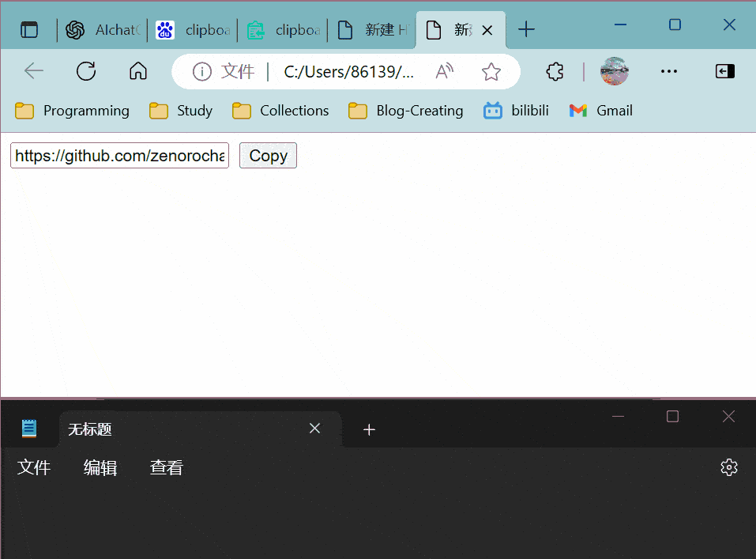Open the browser extensions puzzle icon
The image size is (756, 559).
[x=555, y=72]
